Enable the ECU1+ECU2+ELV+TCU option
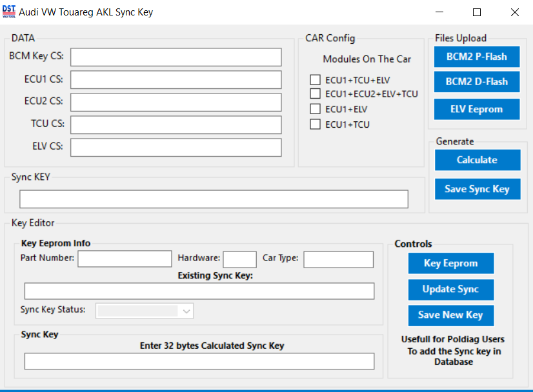Screen dimensions: 533x392 click(x=315, y=93)
